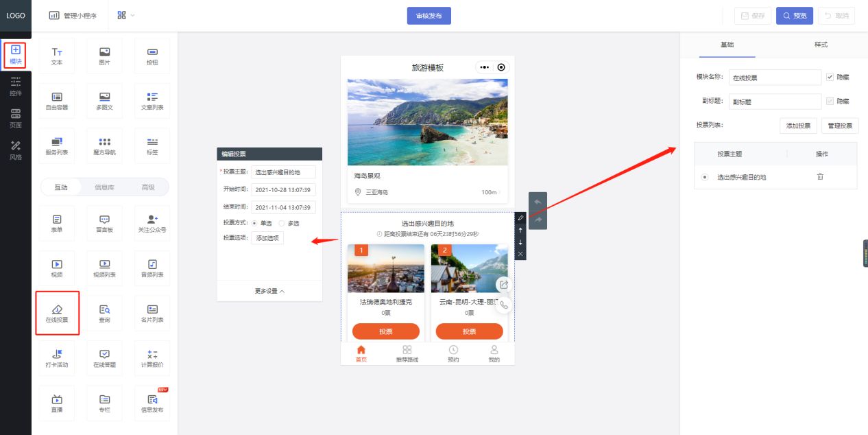Move the vote module down
868x435 pixels.
click(520, 242)
